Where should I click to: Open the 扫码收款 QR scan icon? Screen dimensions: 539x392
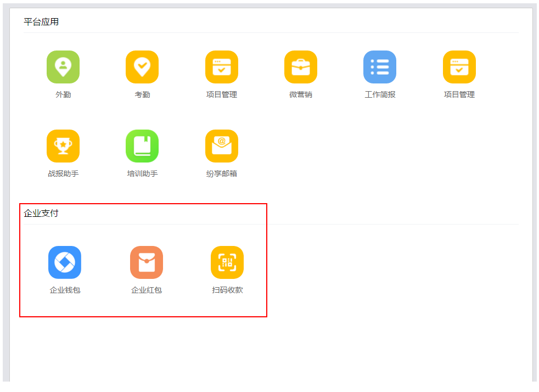click(x=227, y=262)
